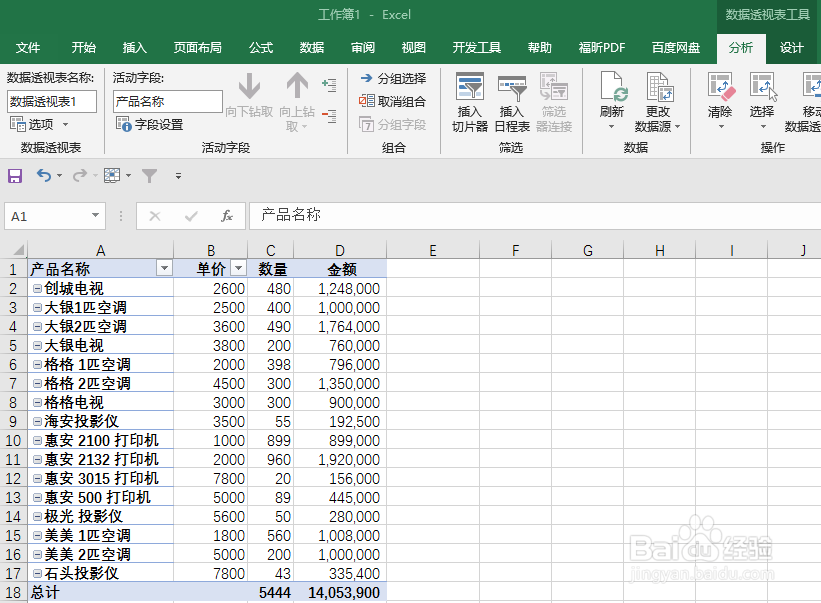Click the formula bar cancel X icon
Viewport: 821px width, 603px height.
(155, 216)
